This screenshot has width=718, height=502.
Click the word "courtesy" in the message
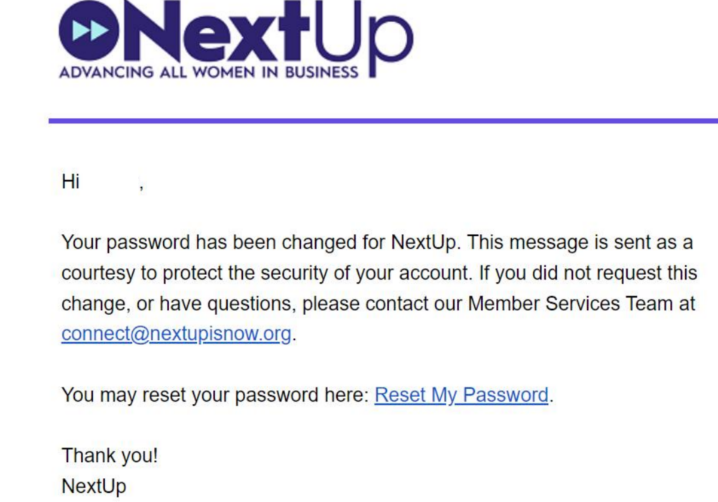(x=98, y=273)
